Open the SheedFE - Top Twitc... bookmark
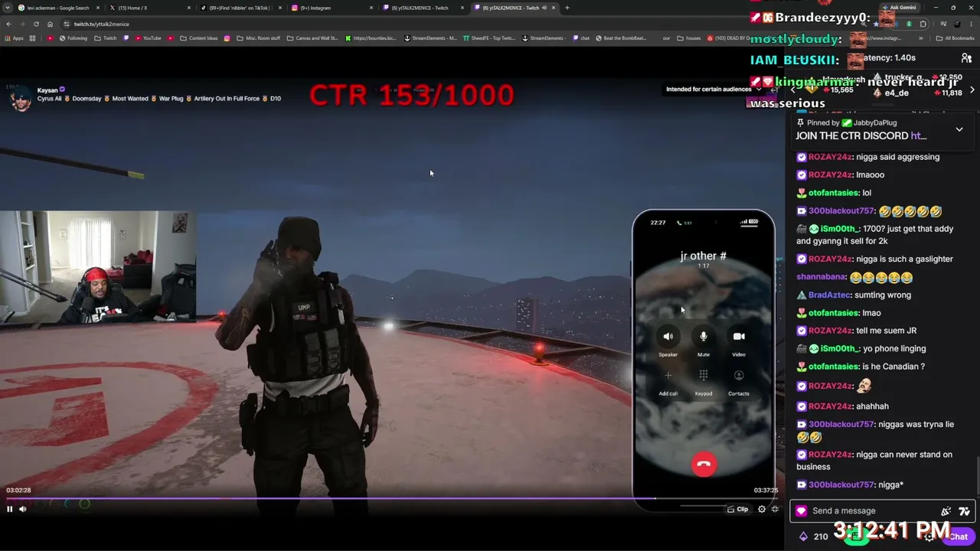 point(488,38)
